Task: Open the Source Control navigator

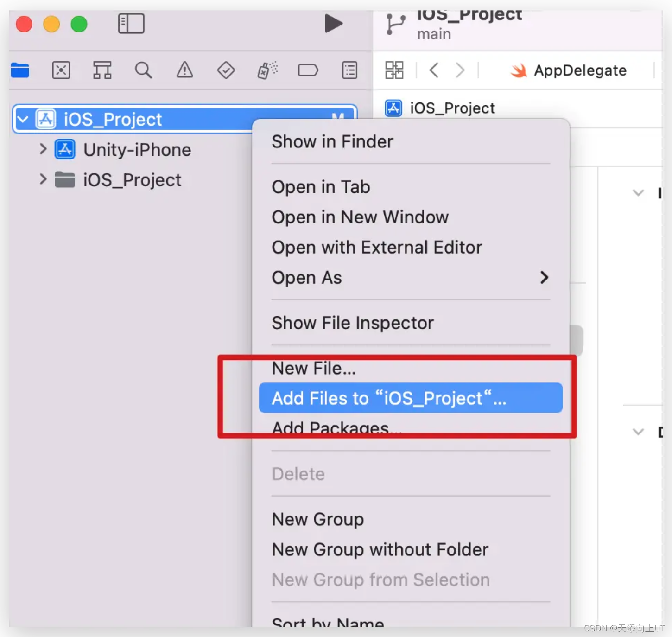Action: tap(61, 70)
